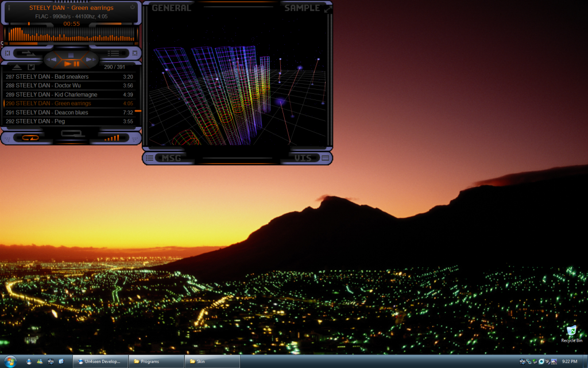Click the power icon in the player
This screenshot has height=368, width=588.
(x=133, y=7)
